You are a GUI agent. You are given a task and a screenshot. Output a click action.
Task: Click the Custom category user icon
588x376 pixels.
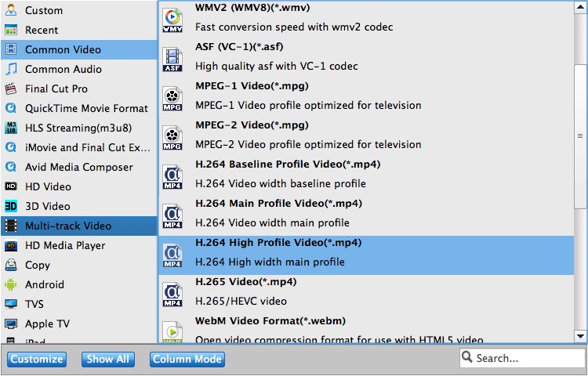point(11,10)
